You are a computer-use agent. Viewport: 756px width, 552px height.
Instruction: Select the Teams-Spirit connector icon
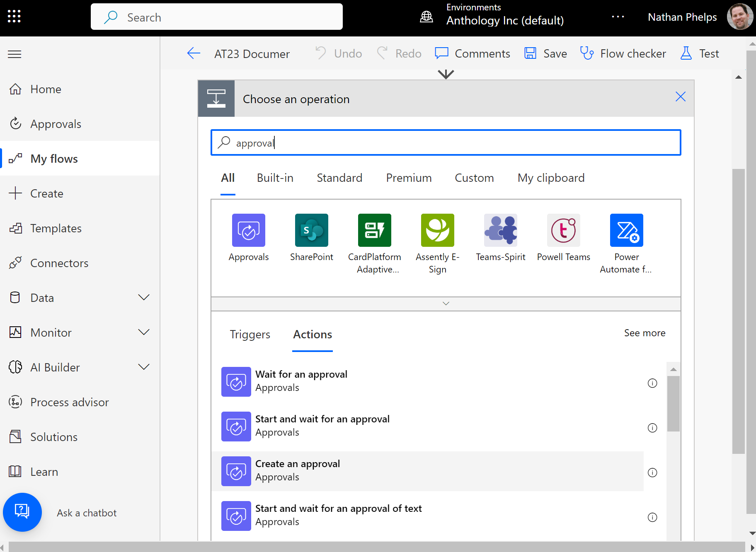coord(501,230)
